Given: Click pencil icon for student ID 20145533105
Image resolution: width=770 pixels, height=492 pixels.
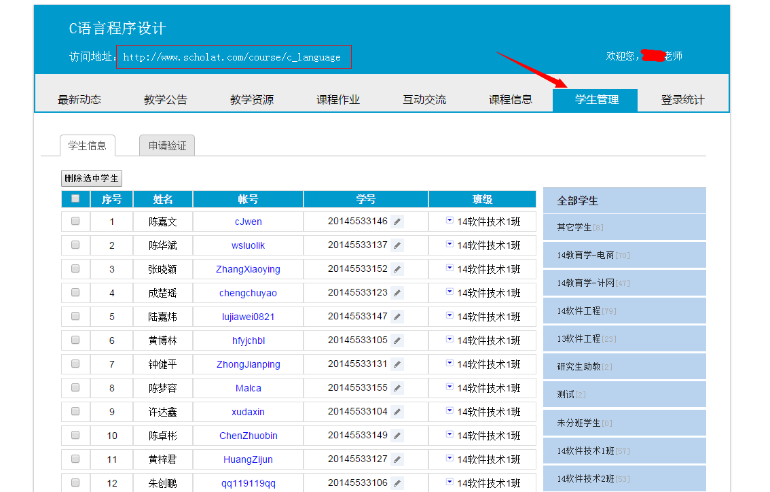Looking at the screenshot, I should (397, 340).
